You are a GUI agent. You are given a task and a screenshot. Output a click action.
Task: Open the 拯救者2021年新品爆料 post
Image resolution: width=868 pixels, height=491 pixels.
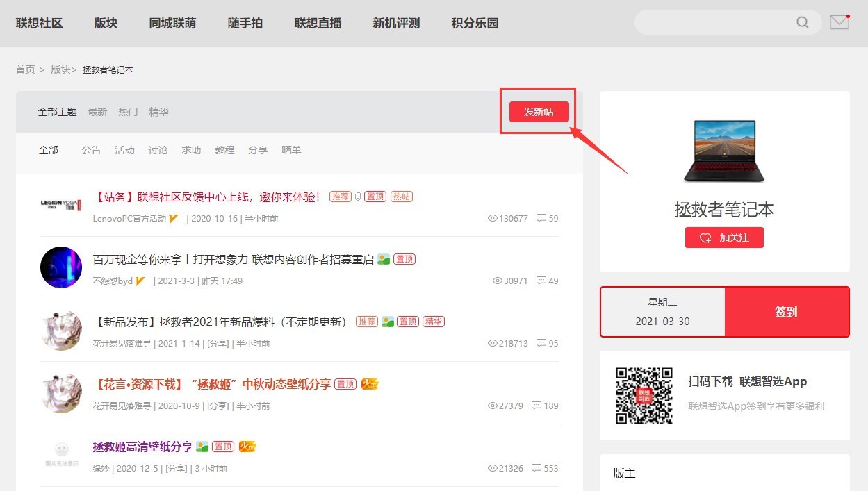pyautogui.click(x=221, y=322)
